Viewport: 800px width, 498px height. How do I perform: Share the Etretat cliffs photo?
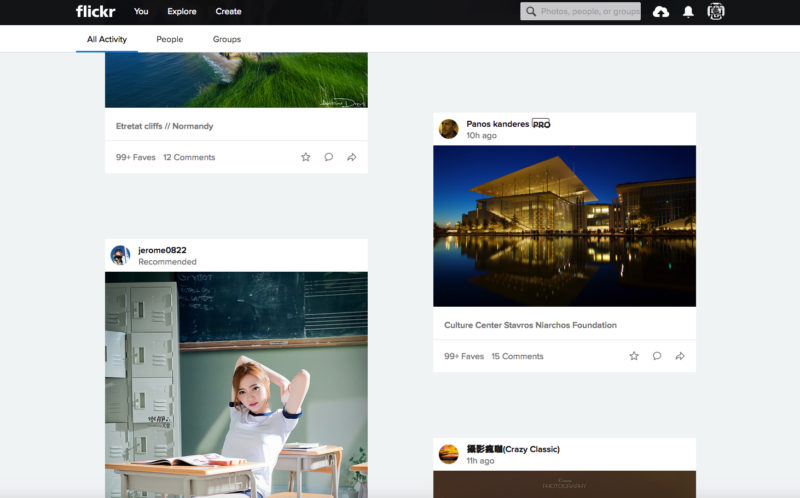click(x=352, y=157)
